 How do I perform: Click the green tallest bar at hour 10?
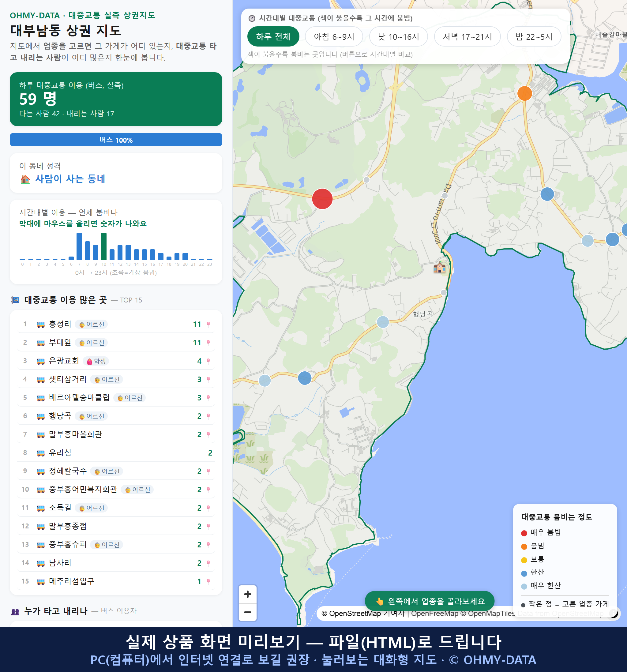104,246
